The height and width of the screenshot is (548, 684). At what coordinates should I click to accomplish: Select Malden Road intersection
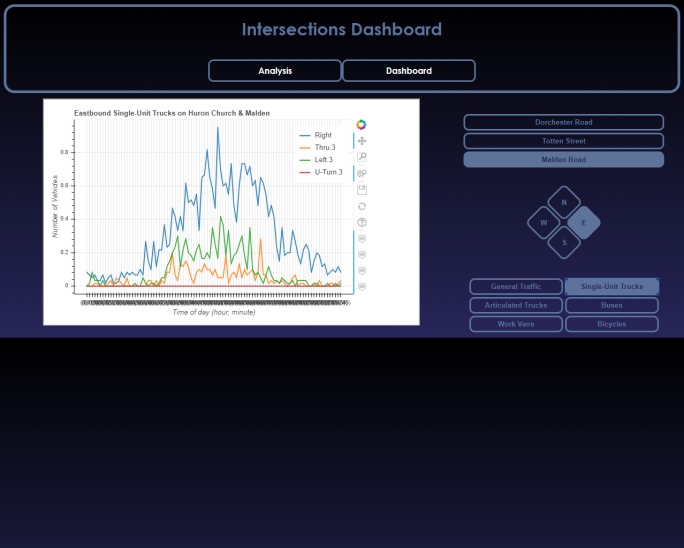coord(564,160)
